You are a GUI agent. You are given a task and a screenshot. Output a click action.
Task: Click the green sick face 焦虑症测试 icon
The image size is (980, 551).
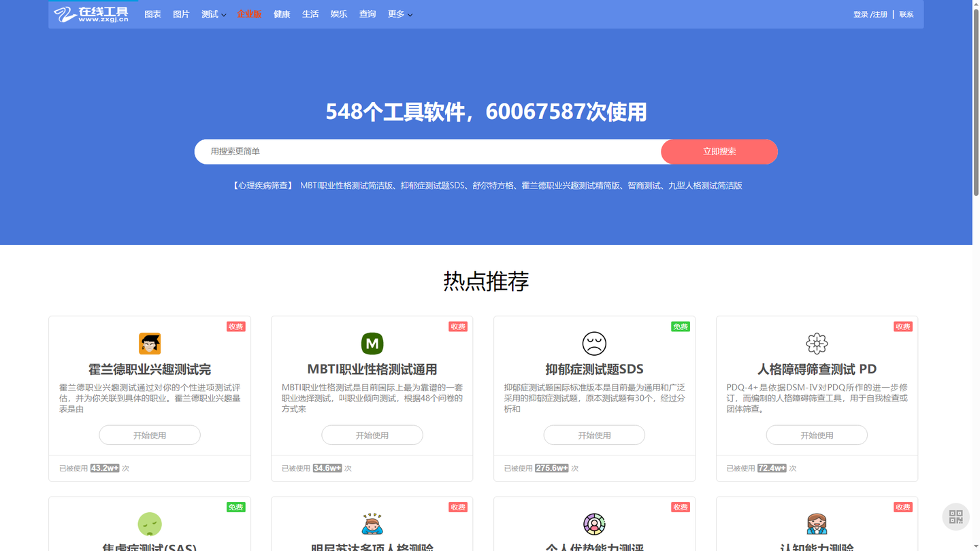point(150,524)
